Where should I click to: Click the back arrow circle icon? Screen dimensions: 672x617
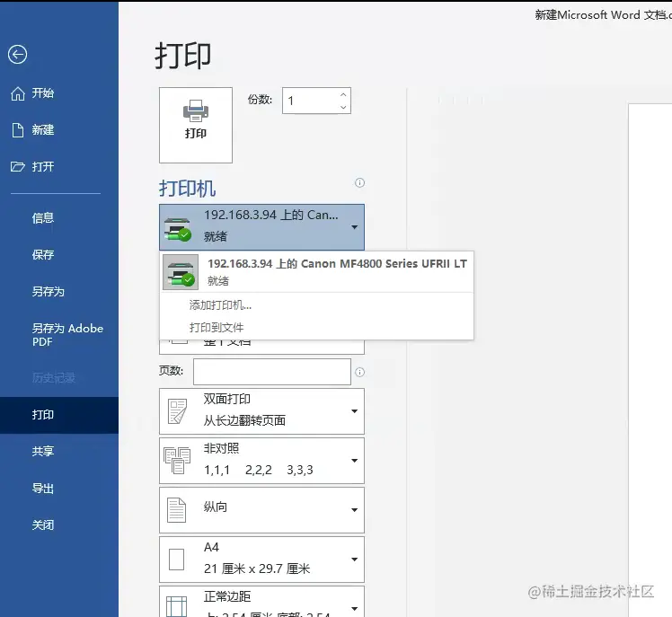pyautogui.click(x=18, y=55)
